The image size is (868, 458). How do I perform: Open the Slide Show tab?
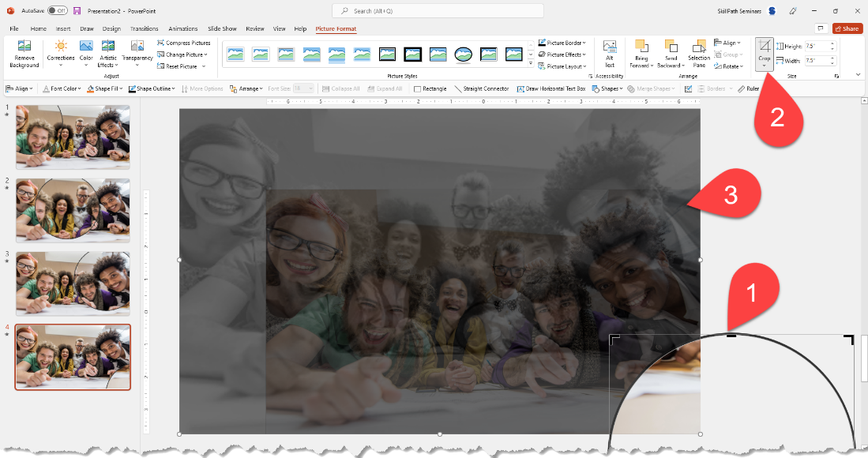222,28
